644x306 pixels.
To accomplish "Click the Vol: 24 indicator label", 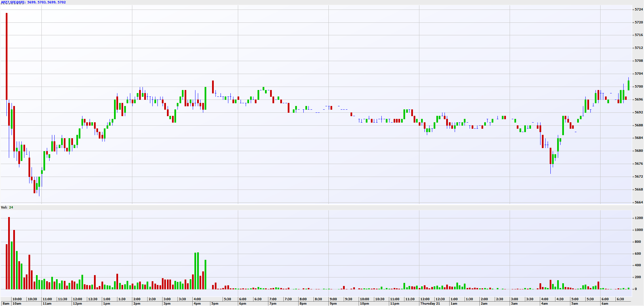I will coord(7,208).
